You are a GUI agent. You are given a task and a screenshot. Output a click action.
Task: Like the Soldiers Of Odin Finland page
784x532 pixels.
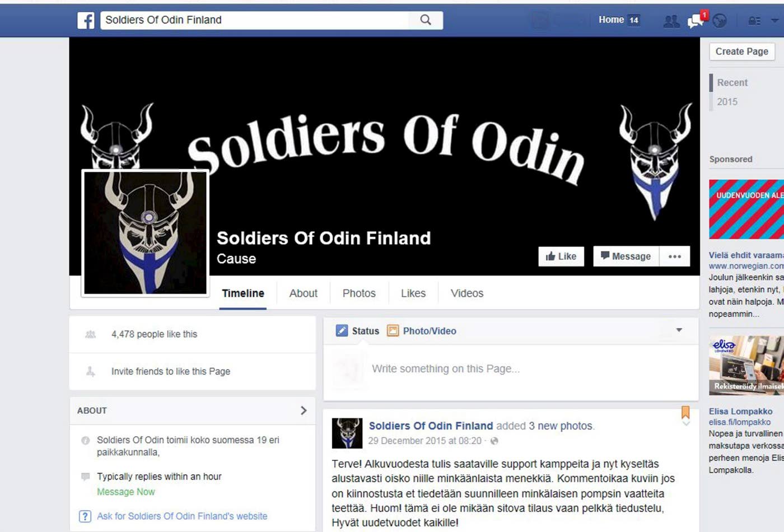pos(561,256)
